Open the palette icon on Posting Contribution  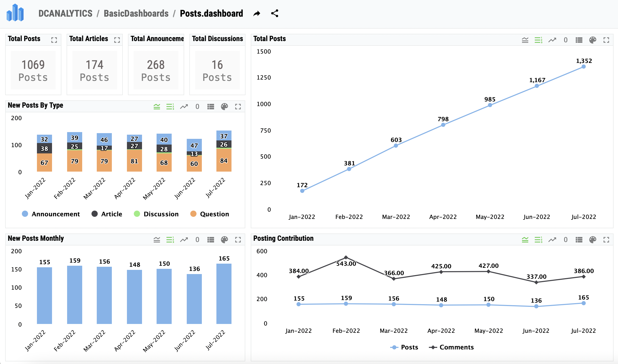[x=593, y=240]
